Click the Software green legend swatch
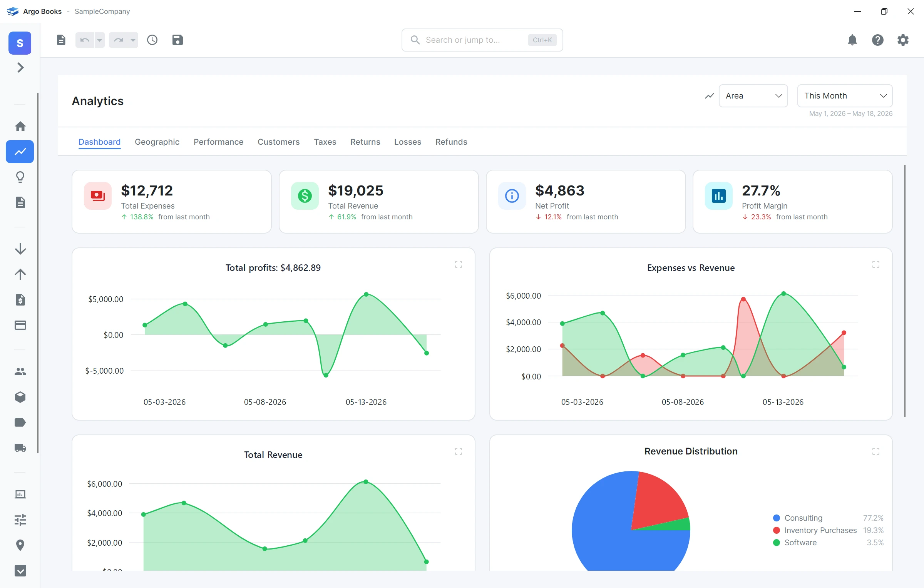 (777, 543)
